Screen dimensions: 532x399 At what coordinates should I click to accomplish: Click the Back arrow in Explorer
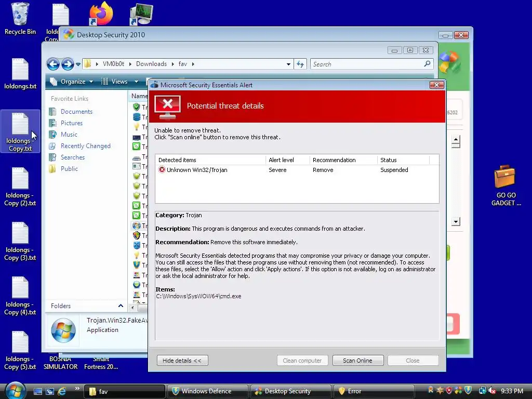click(54, 64)
